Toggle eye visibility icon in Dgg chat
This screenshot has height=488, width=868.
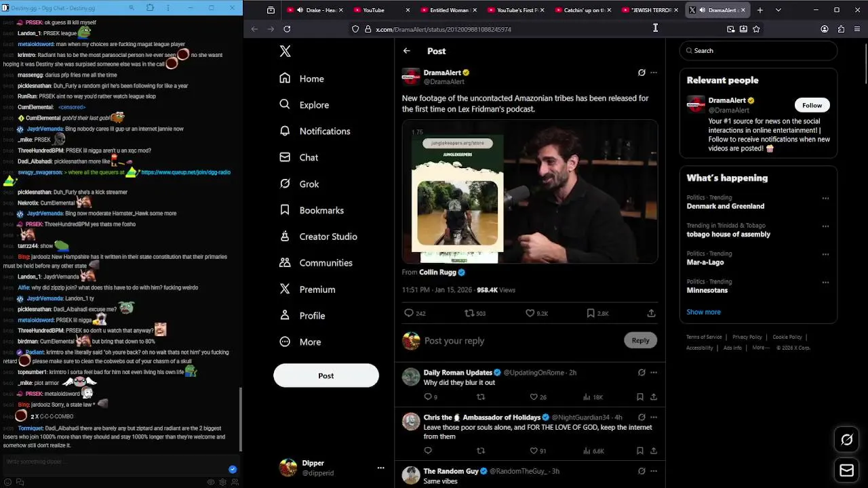[x=212, y=482]
